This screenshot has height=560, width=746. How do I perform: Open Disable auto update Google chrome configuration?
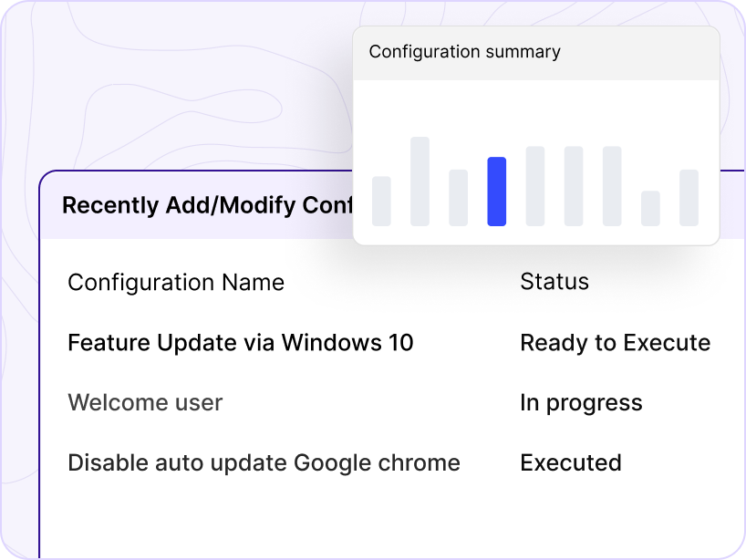pos(264,463)
